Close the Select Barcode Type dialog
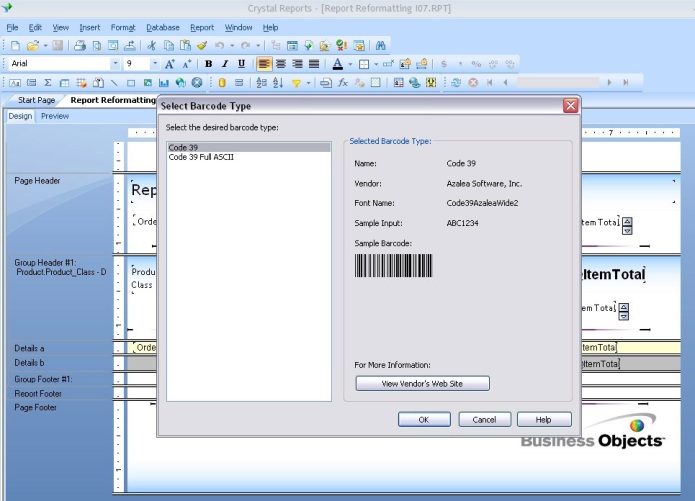 point(570,106)
